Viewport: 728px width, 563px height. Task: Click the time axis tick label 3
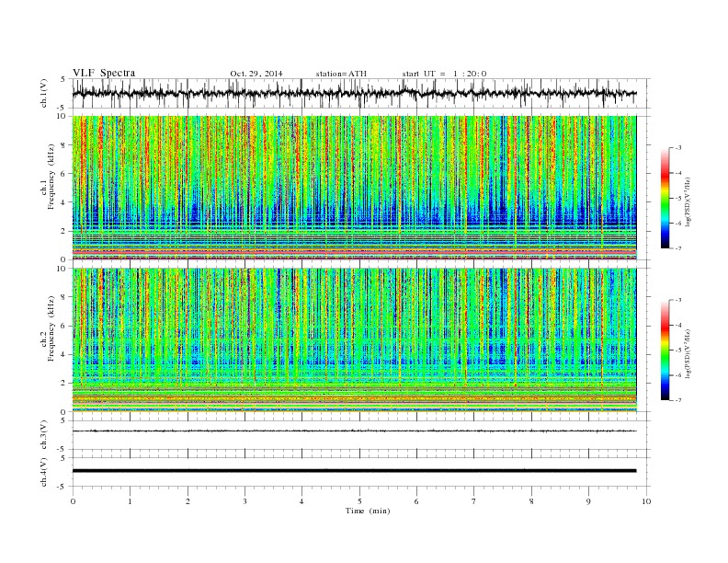(x=245, y=501)
